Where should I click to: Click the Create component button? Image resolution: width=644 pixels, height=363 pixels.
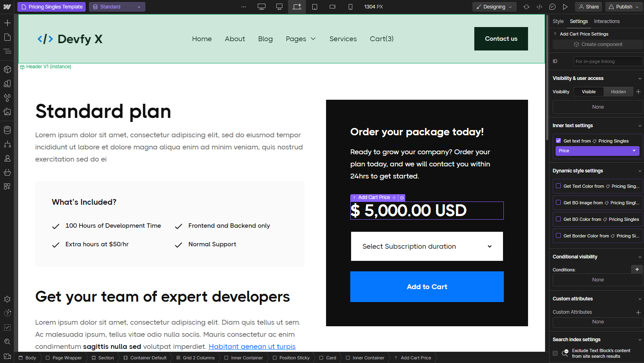598,44
